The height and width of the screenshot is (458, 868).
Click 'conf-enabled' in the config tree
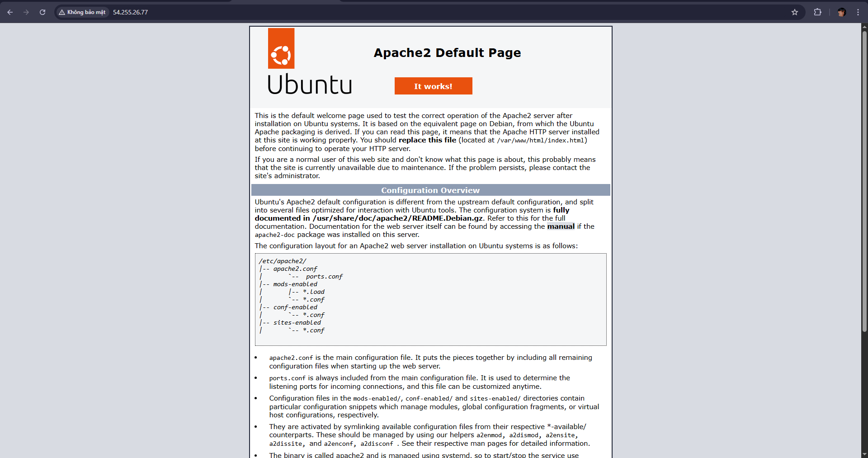(x=295, y=307)
